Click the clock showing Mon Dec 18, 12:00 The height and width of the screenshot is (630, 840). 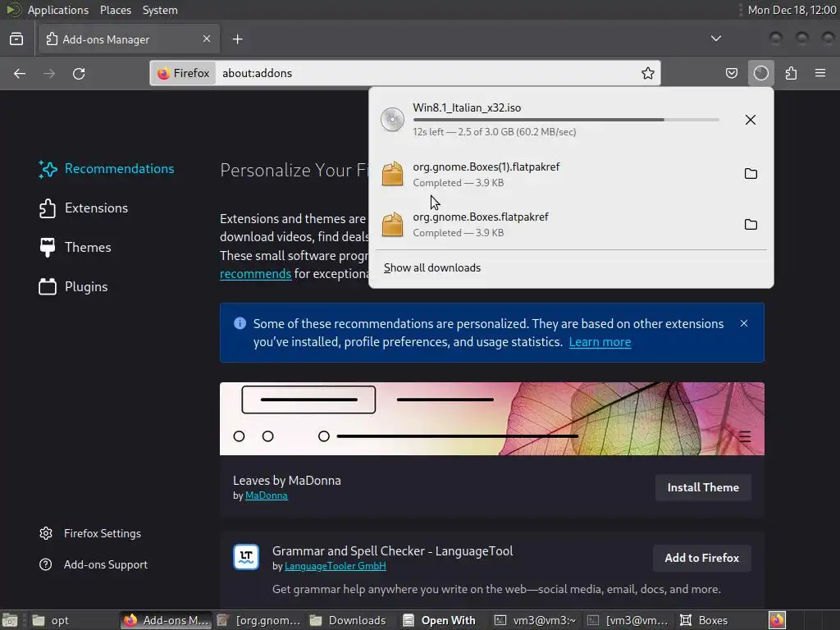tap(792, 10)
